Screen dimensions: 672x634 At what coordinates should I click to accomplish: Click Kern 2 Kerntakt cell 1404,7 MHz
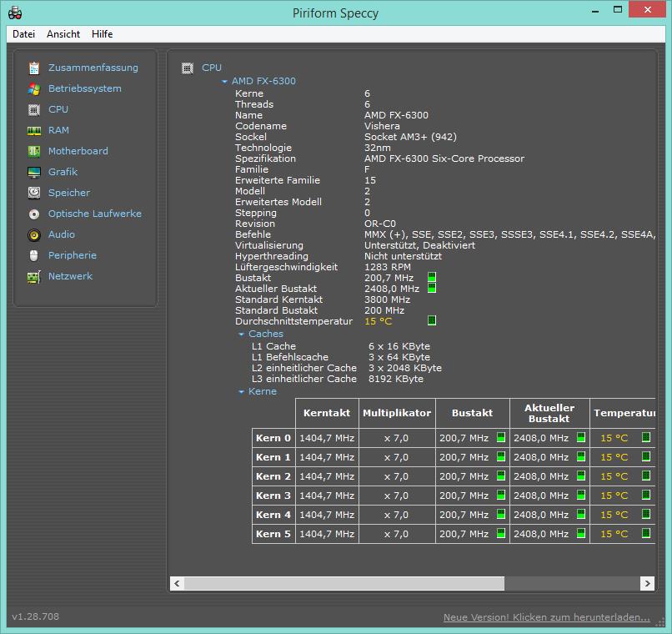[x=327, y=476]
